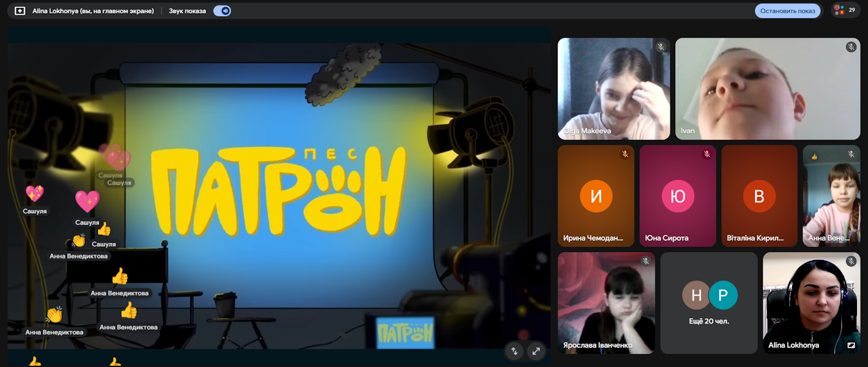The image size is (868, 367).
Task: Select the Ivan video tile
Action: (x=768, y=89)
